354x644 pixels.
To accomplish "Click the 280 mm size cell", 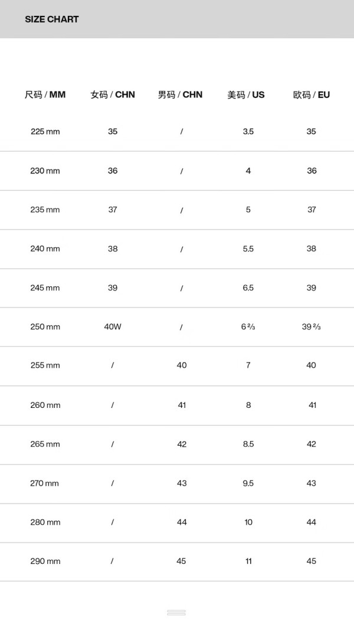I will (x=45, y=522).
